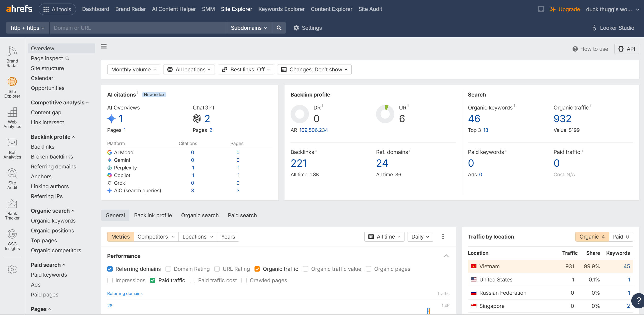Screen dimensions: 644x315
Task: Open Keywords Explorer in top menu
Action: click(x=281, y=9)
